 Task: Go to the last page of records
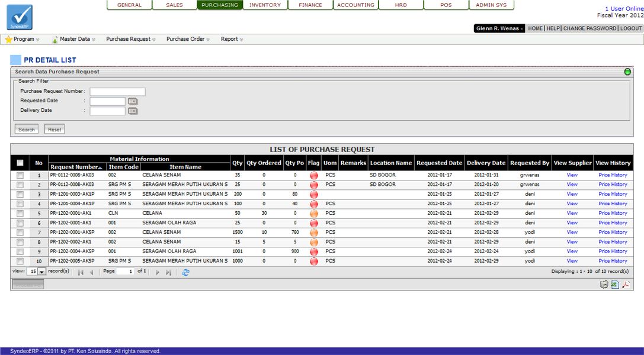[168, 272]
